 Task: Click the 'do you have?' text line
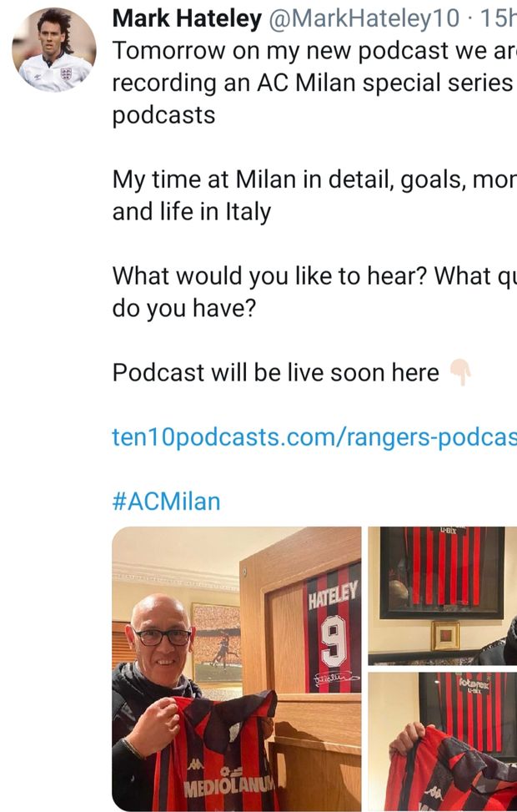coord(184,308)
